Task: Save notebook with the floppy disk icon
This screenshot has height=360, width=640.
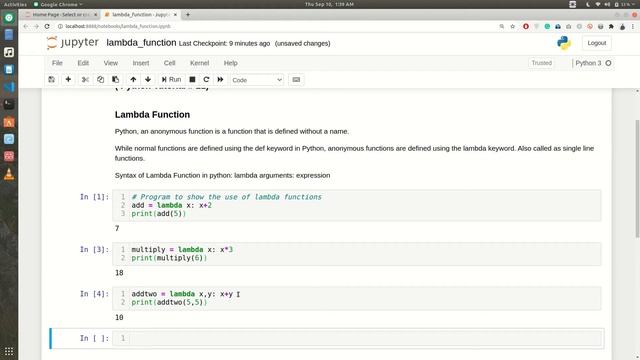Action: [51, 80]
